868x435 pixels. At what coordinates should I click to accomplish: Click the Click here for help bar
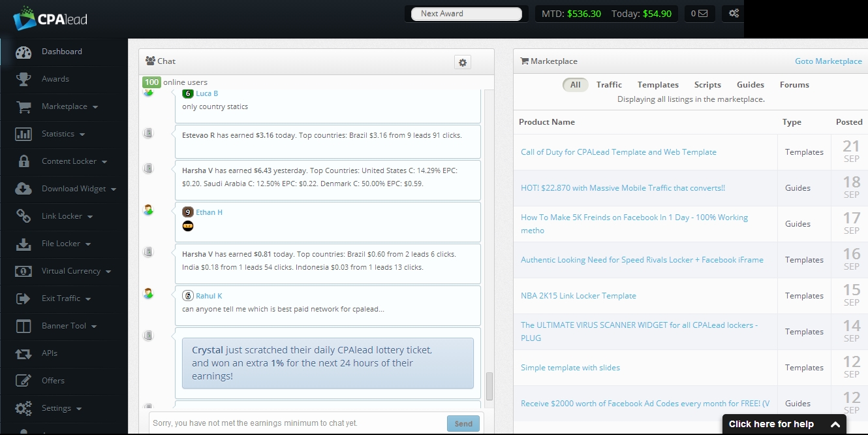tap(784, 425)
